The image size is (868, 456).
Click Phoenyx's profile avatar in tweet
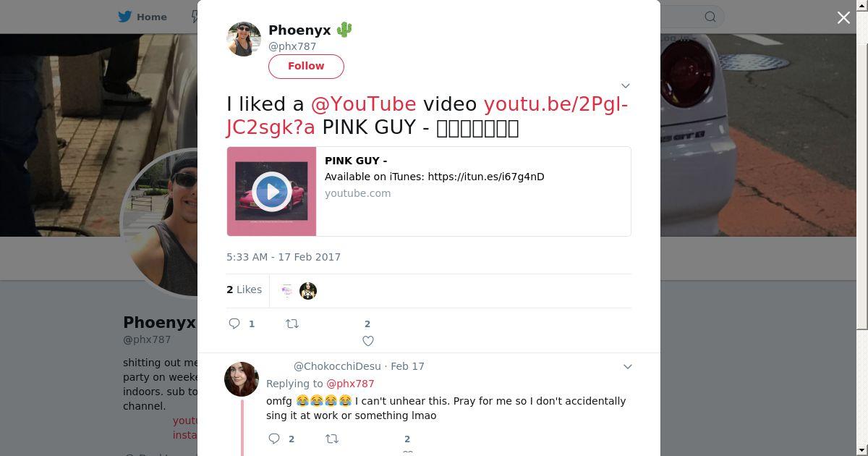click(244, 39)
